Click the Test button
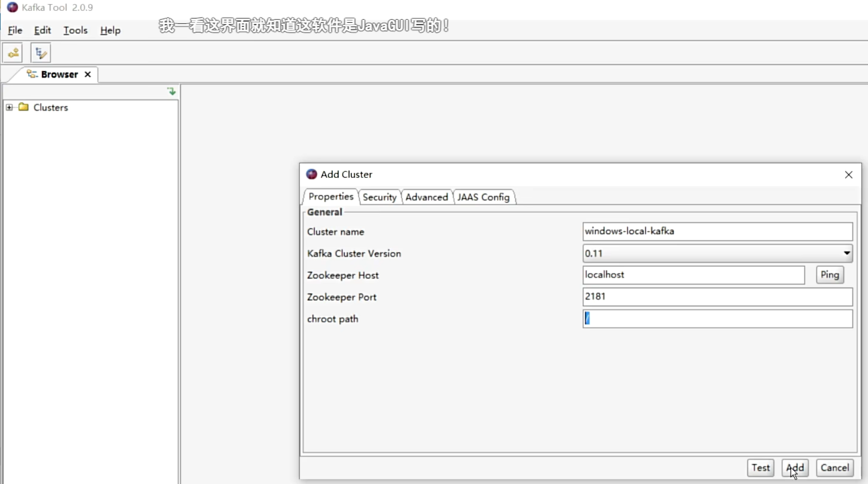 760,468
